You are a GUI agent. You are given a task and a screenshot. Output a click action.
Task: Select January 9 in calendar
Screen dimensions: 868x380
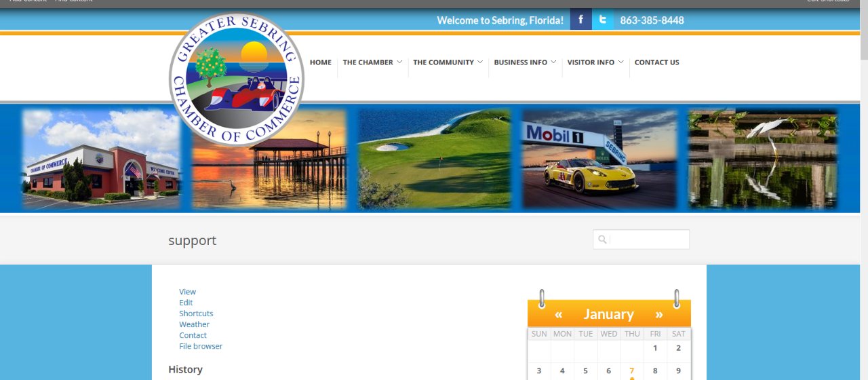[x=678, y=370]
